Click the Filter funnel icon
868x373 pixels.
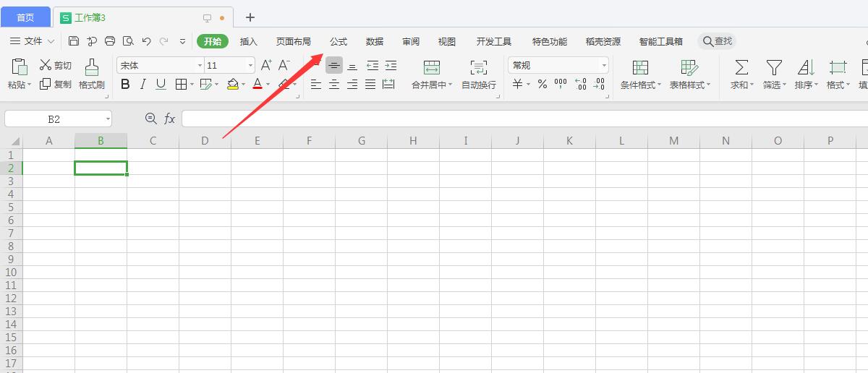tap(774, 67)
